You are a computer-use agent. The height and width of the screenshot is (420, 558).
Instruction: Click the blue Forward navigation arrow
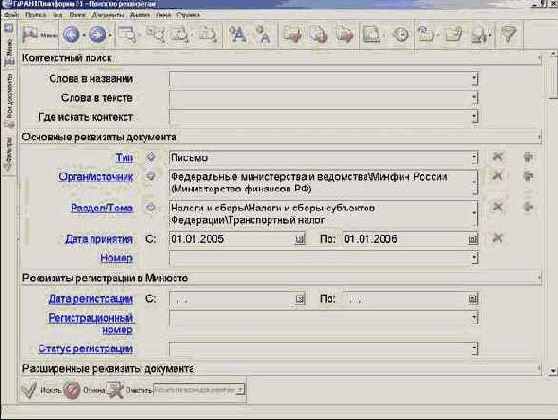point(98,35)
